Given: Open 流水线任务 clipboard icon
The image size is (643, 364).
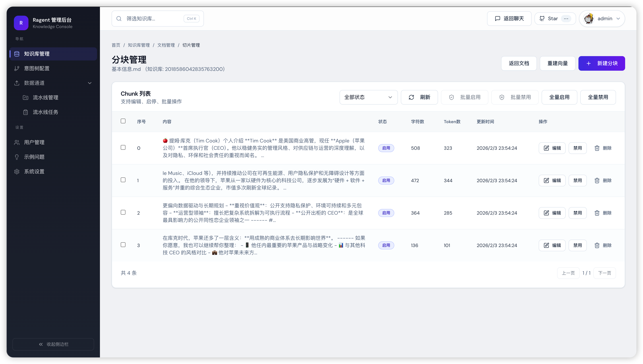Looking at the screenshot, I should click(x=26, y=112).
